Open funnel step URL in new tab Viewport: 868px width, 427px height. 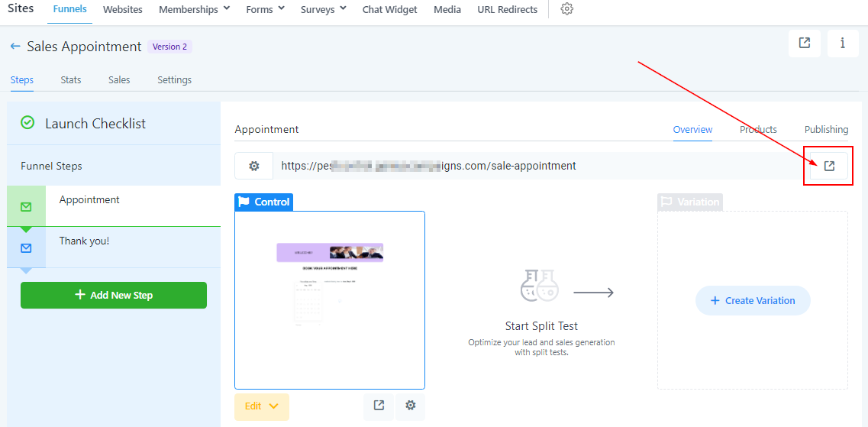pos(829,166)
